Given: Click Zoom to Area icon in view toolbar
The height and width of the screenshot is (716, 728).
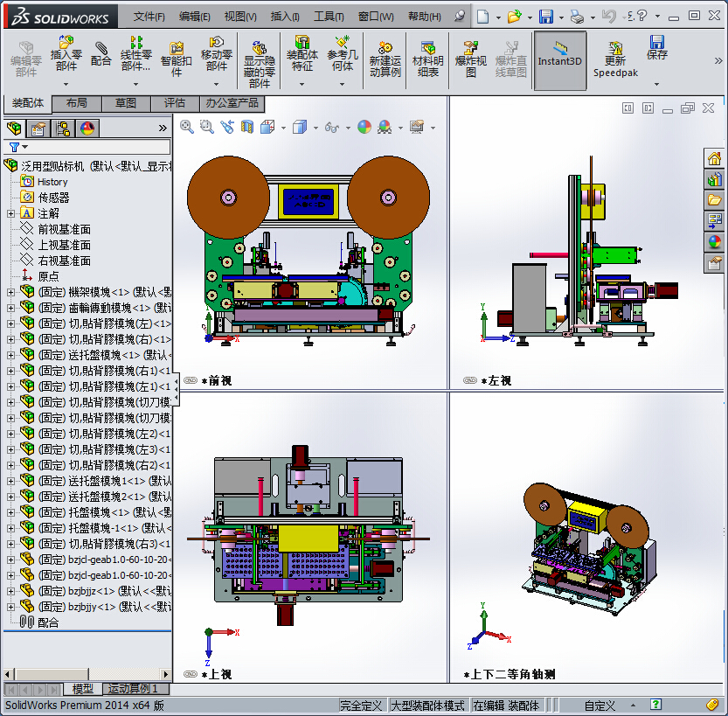Looking at the screenshot, I should click(206, 127).
